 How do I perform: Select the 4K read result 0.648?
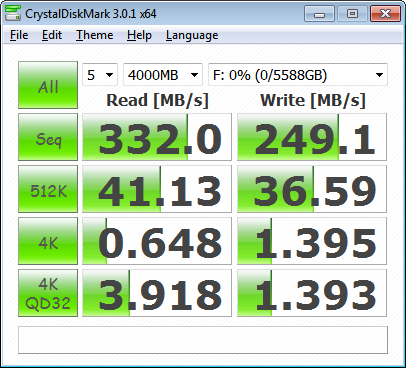[157, 241]
